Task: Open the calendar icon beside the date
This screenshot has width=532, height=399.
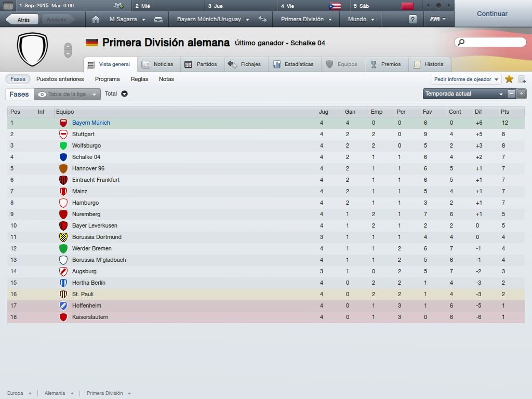Action: click(8, 6)
